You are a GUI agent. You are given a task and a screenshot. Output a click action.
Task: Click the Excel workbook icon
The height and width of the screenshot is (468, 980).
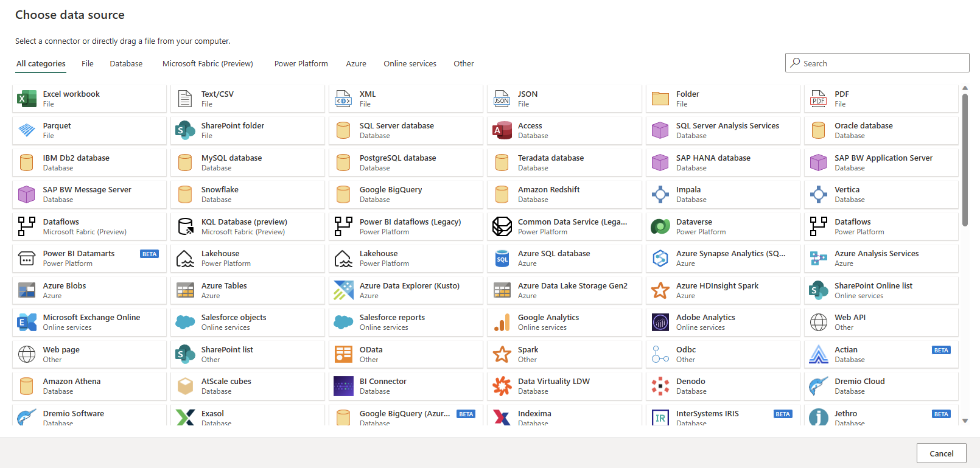pos(27,99)
